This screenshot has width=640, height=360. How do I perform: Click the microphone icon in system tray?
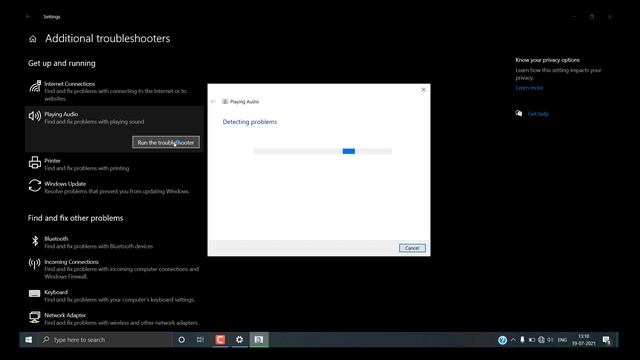[522, 340]
